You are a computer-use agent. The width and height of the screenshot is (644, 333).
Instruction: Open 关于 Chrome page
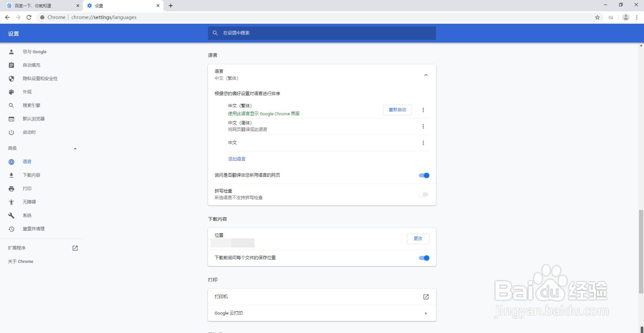click(x=21, y=261)
